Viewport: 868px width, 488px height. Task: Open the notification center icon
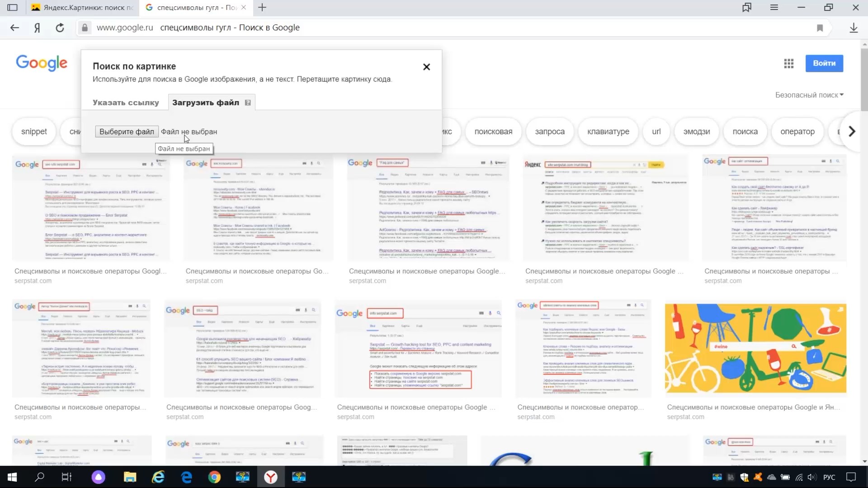pos(851,477)
